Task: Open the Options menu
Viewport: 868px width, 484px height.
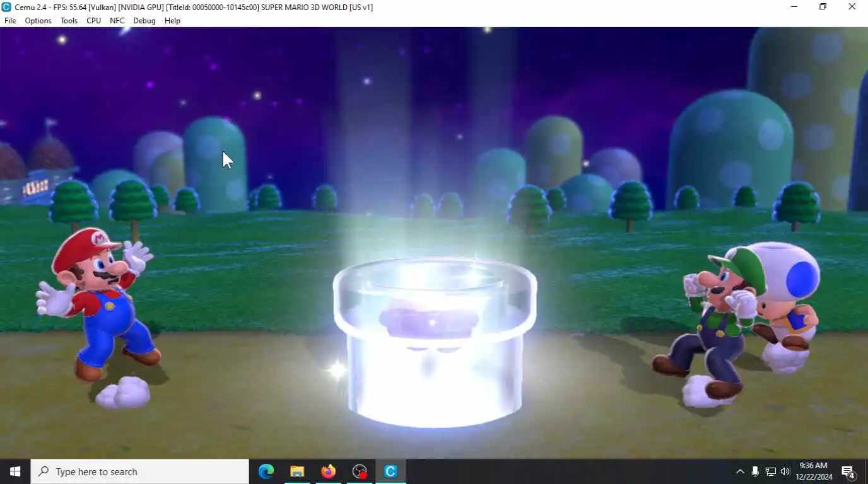Action: pyautogui.click(x=38, y=21)
